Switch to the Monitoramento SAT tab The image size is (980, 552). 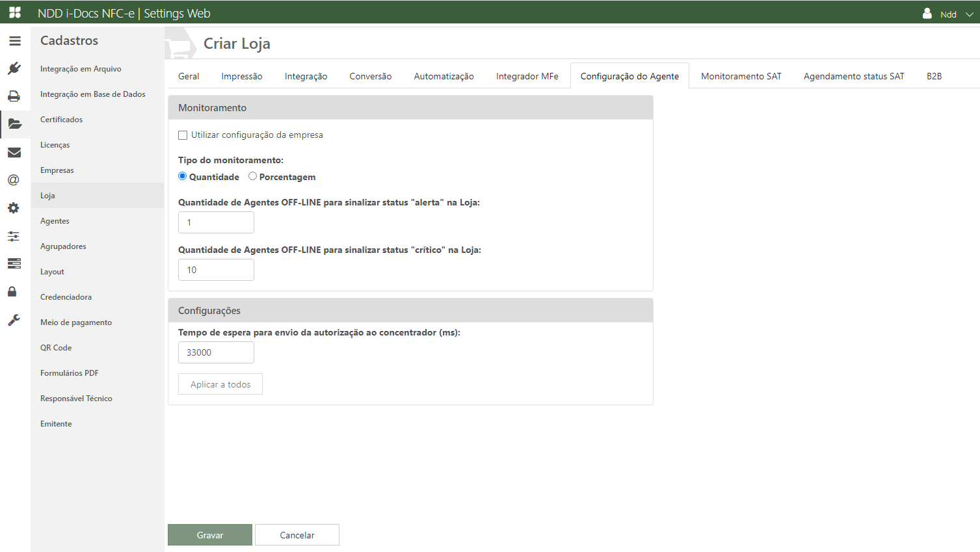pyautogui.click(x=741, y=76)
